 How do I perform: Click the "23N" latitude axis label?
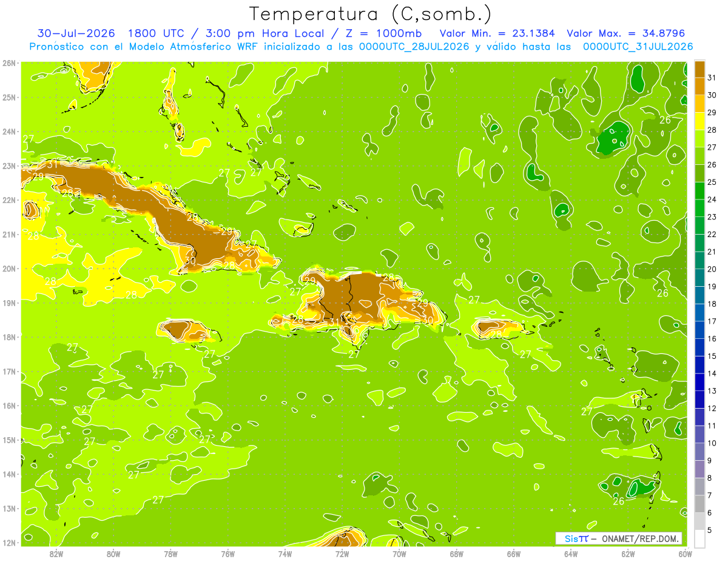[8, 166]
